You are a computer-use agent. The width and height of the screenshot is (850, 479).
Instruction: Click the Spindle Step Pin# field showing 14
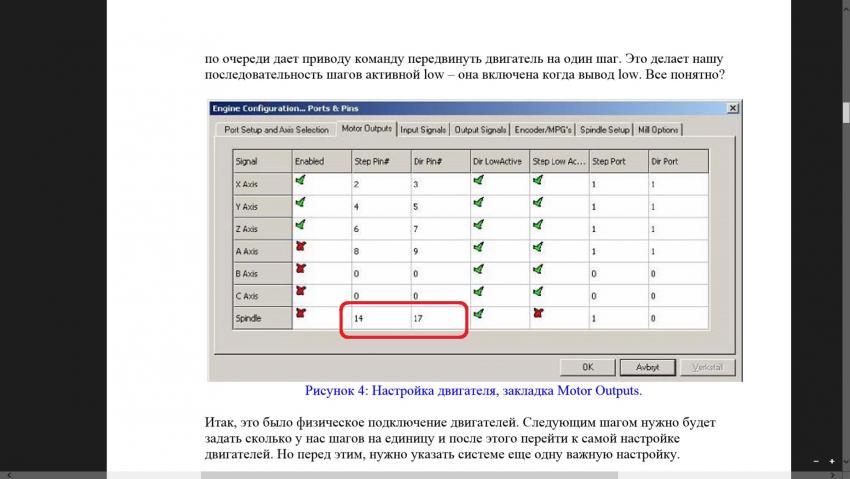379,318
